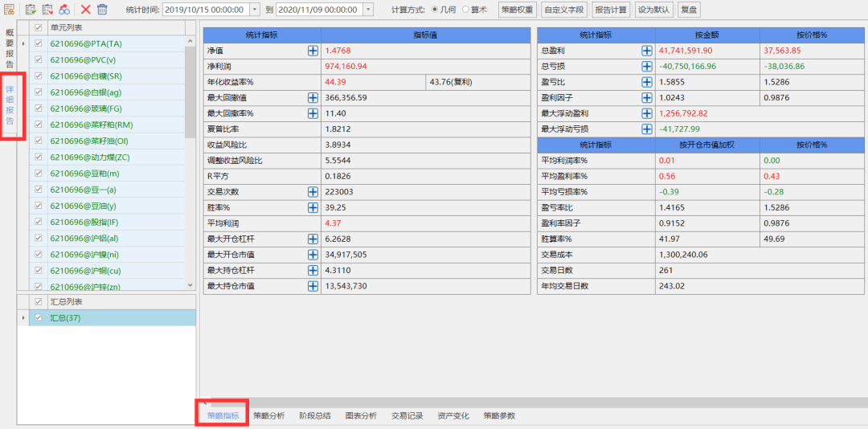Select the 算术 calculation radio button
Screen dimensions: 868x429
465,10
